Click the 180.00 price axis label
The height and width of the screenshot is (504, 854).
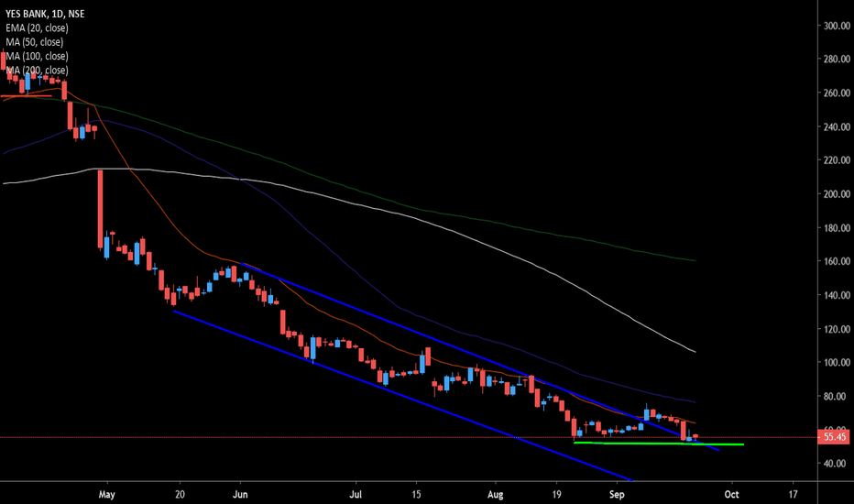click(837, 228)
